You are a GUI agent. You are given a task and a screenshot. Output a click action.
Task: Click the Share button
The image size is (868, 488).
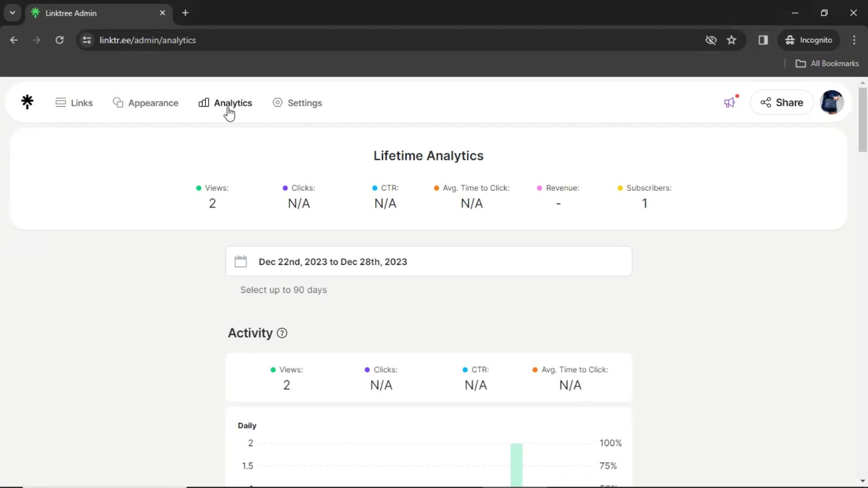click(x=781, y=102)
